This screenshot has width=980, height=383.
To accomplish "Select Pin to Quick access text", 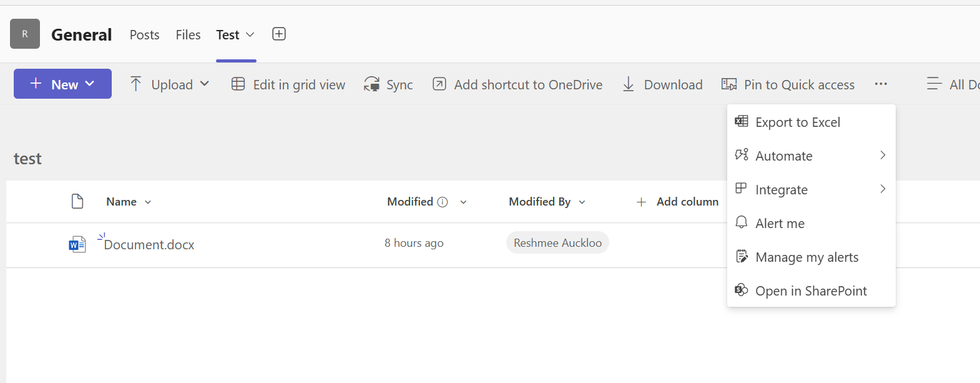I will tap(799, 85).
